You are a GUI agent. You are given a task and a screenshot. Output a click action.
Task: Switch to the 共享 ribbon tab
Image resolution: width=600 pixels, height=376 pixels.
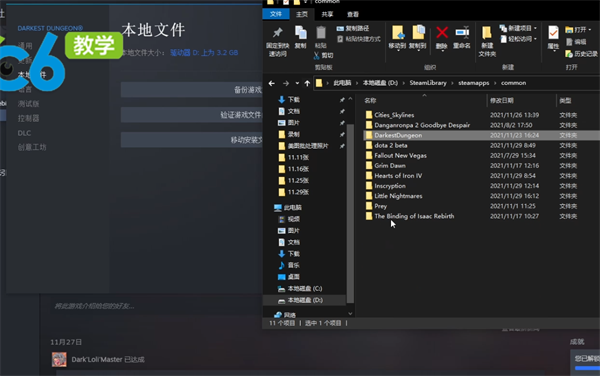coord(327,14)
